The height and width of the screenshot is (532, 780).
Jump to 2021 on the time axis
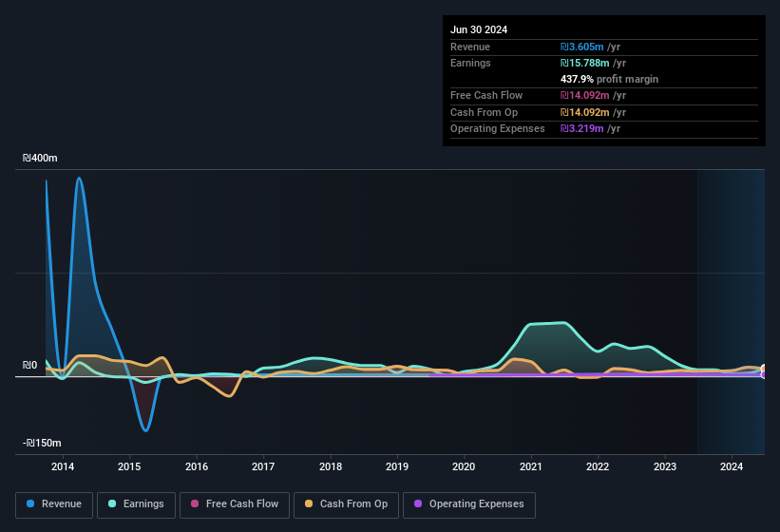pyautogui.click(x=531, y=466)
